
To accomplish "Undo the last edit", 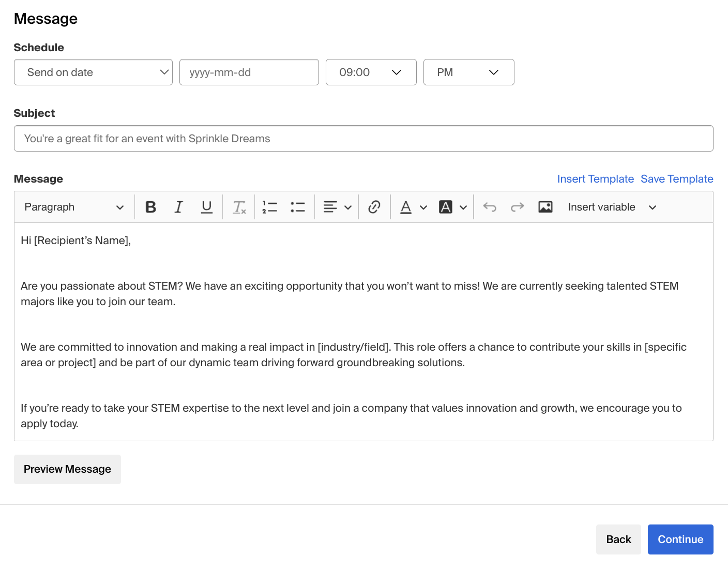I will click(490, 207).
